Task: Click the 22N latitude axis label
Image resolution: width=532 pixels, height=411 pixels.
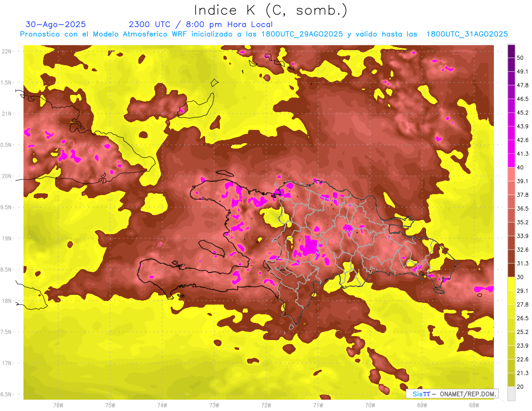Action: tap(8, 51)
